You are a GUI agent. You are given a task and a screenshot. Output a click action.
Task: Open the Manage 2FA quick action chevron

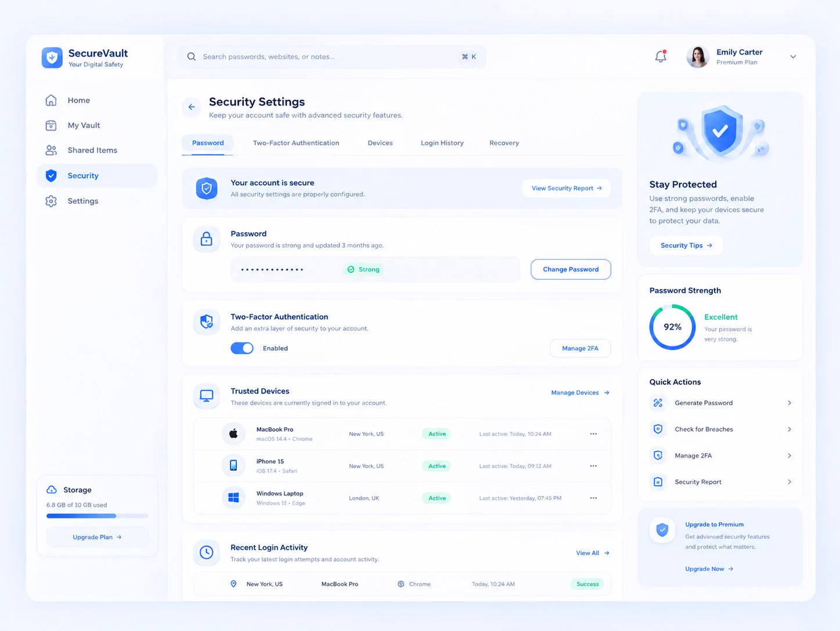pyautogui.click(x=789, y=456)
